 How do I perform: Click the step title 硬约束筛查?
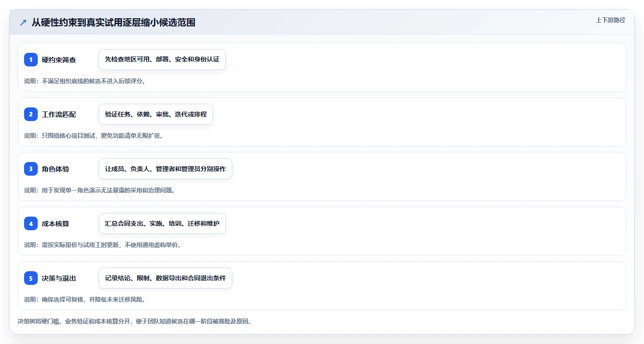[x=59, y=60]
